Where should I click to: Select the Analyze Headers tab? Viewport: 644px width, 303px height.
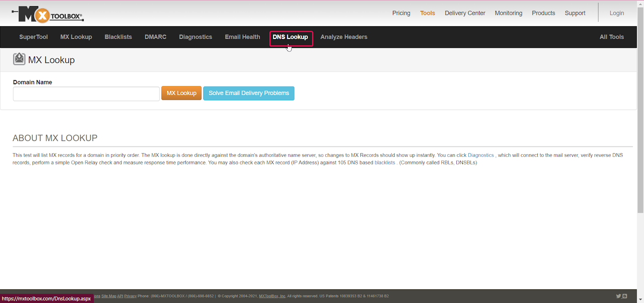(344, 37)
